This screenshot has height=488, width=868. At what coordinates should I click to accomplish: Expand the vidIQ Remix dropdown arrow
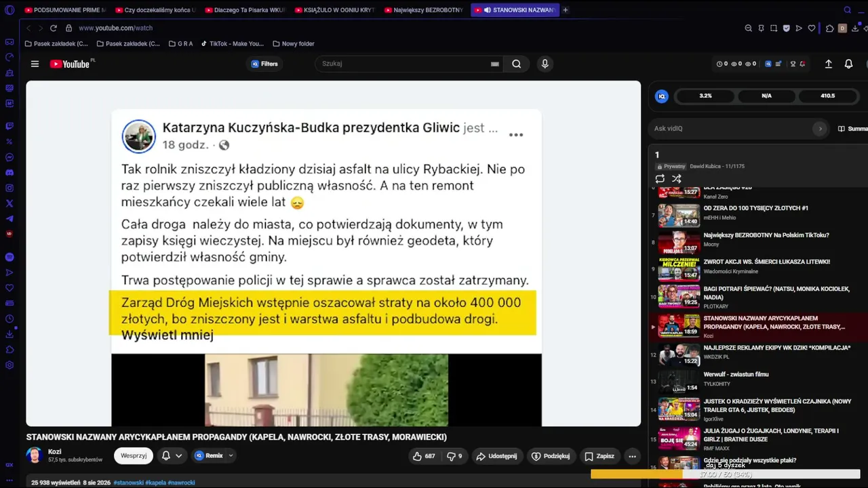click(x=231, y=456)
